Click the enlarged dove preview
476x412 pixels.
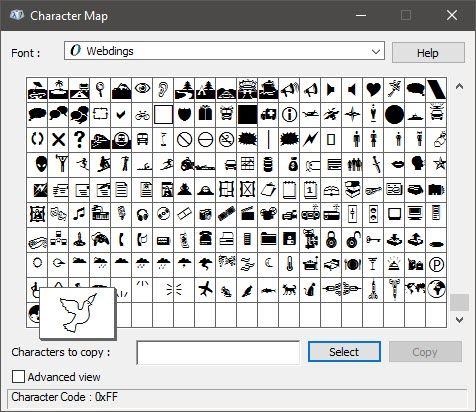pyautogui.click(x=78, y=313)
